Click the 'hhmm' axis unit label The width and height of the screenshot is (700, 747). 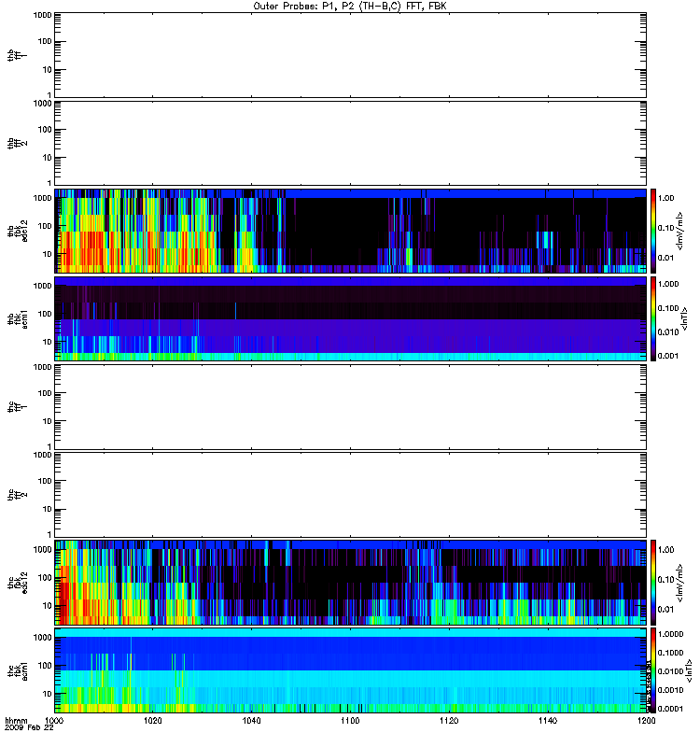click(16, 721)
